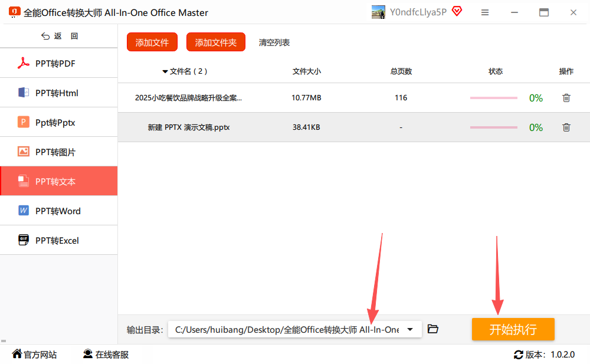Select the PPT转Html menu item
This screenshot has width=590, height=364.
pos(58,93)
